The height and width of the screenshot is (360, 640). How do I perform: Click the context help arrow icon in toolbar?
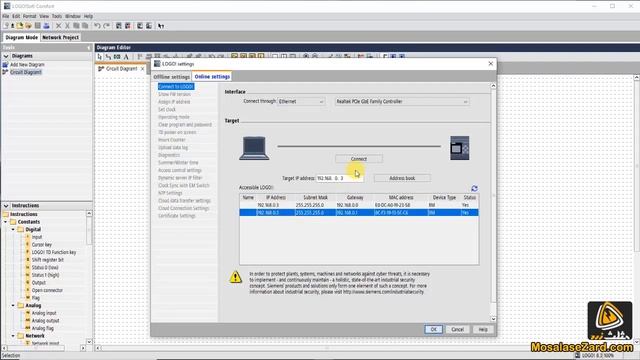click(161, 26)
